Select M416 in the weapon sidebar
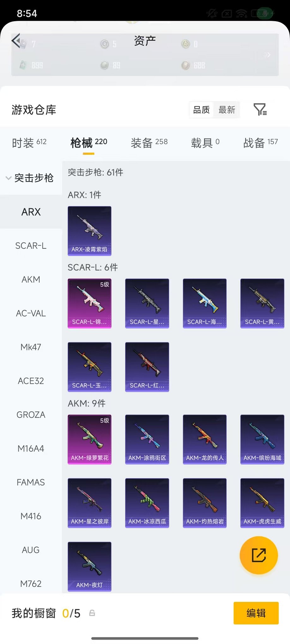The width and height of the screenshot is (290, 644). click(x=31, y=516)
